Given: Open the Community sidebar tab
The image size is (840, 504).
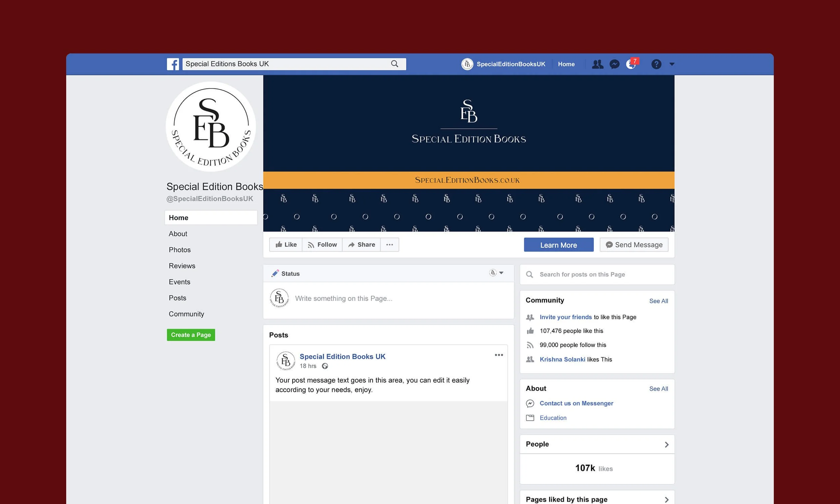Looking at the screenshot, I should coord(186,314).
